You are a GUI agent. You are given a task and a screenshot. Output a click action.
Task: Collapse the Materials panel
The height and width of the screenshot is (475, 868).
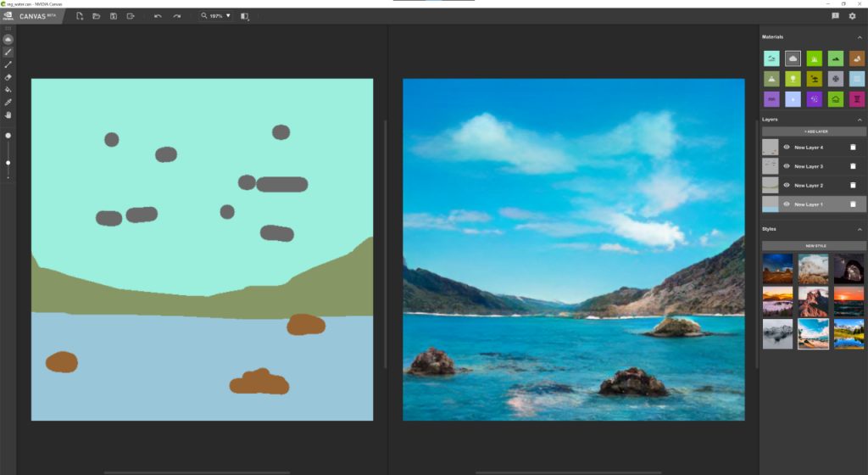(x=860, y=37)
